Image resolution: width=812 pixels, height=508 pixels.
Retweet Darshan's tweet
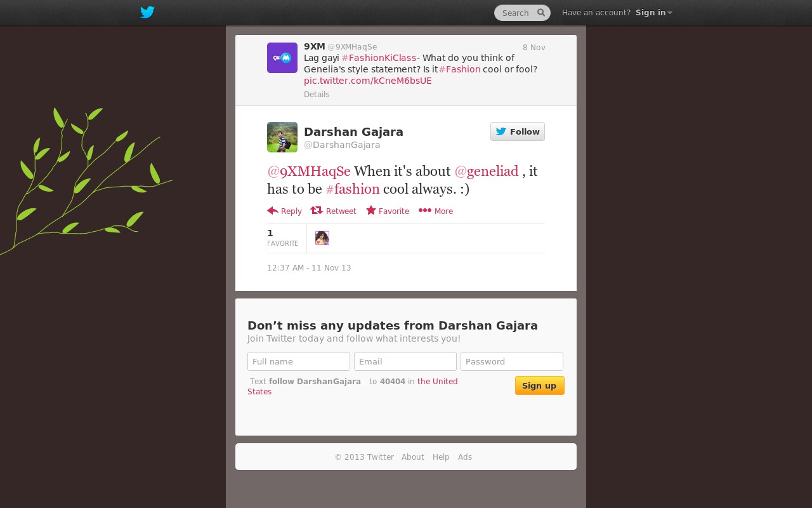pos(333,211)
